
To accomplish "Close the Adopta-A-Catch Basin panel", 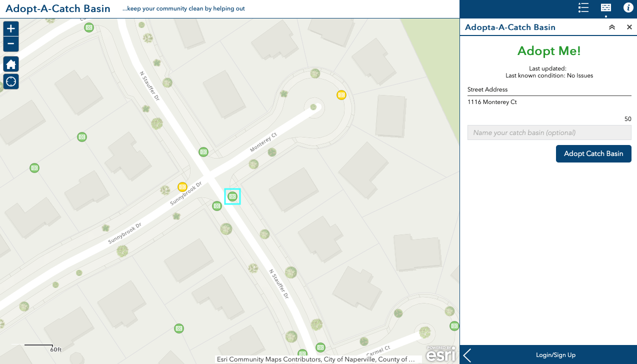I will pos(629,27).
